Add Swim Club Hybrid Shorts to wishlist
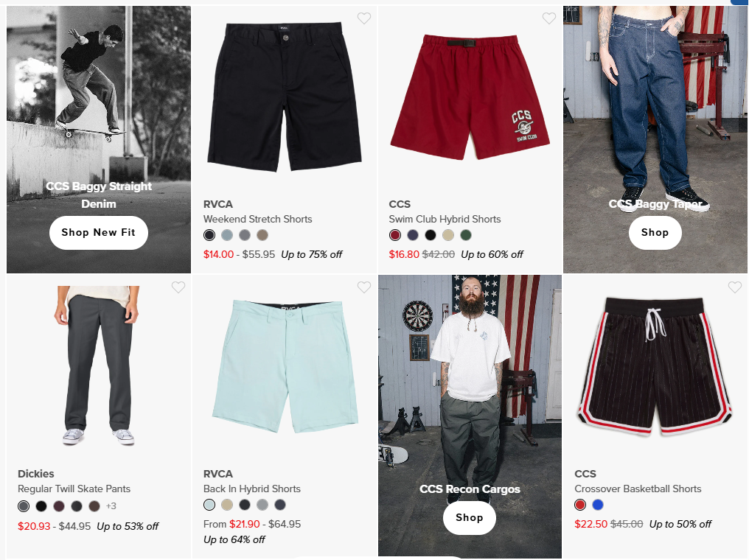The image size is (749, 560). [x=549, y=18]
